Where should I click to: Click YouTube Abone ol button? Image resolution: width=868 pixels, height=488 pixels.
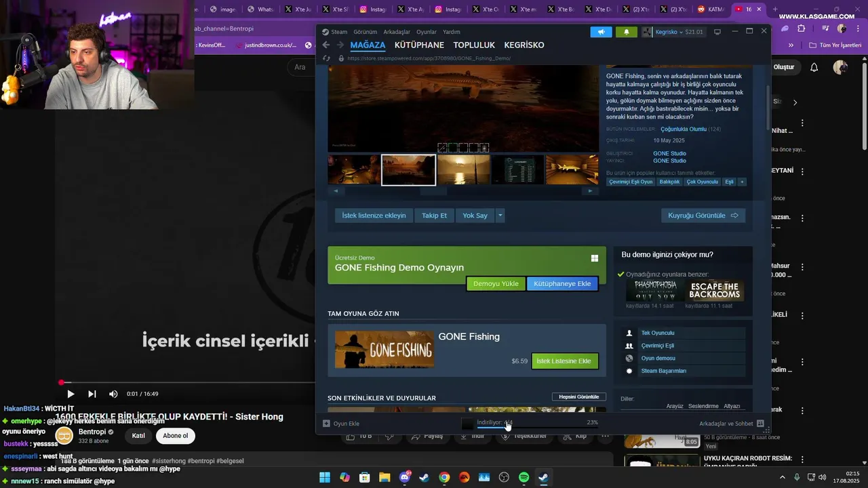click(x=176, y=436)
